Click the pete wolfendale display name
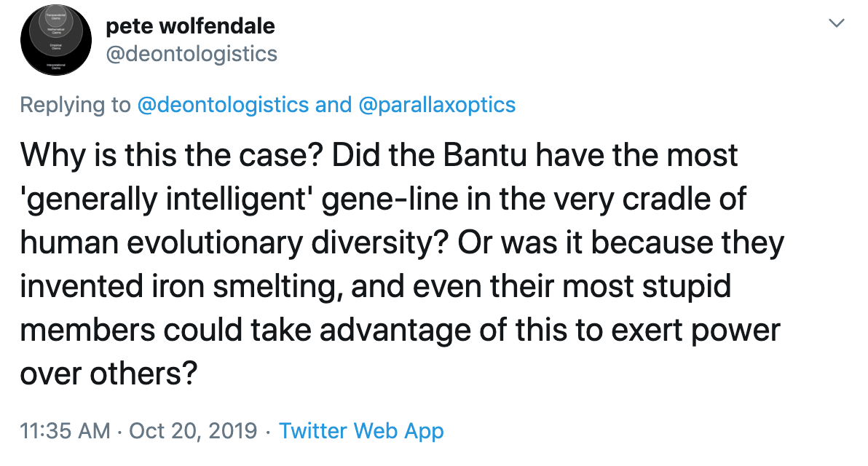Image resolution: width=868 pixels, height=466 pixels. (191, 26)
